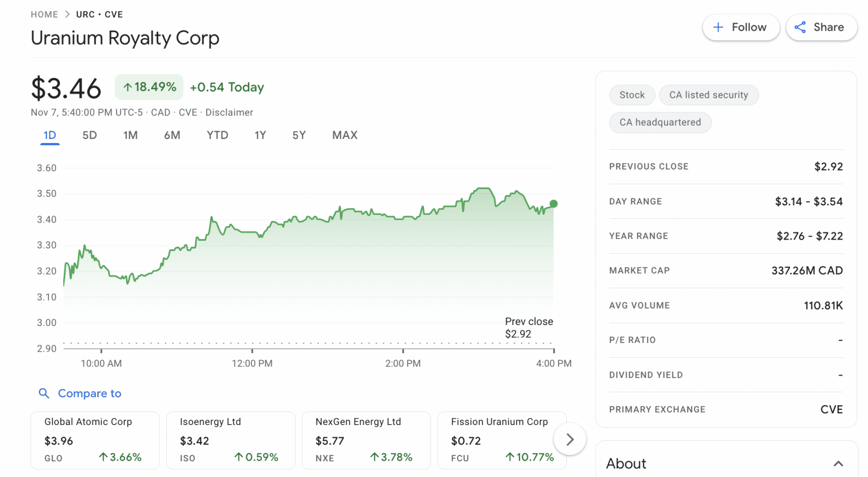Open the NexGen Energy Ltd comparison card

point(366,440)
